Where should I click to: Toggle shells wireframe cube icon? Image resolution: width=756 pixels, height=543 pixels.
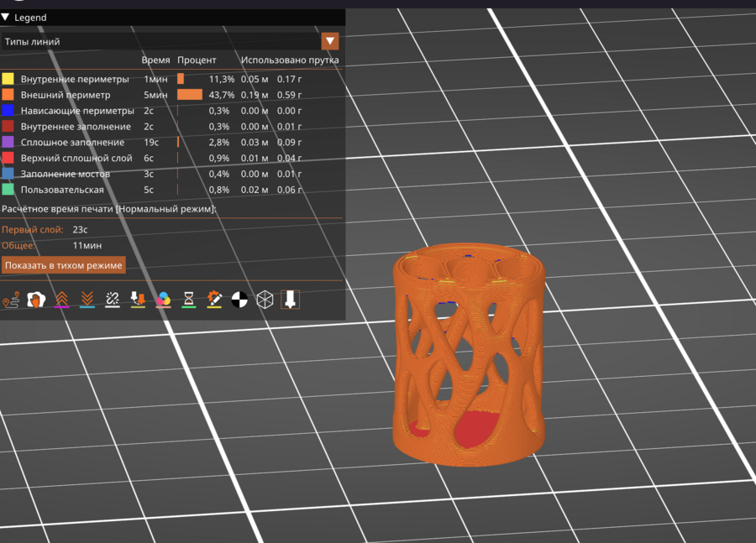pos(265,300)
